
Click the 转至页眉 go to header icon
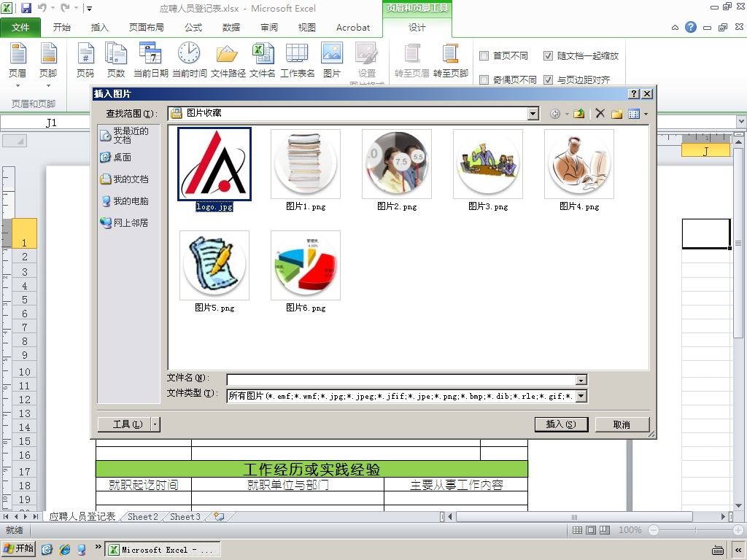click(411, 60)
